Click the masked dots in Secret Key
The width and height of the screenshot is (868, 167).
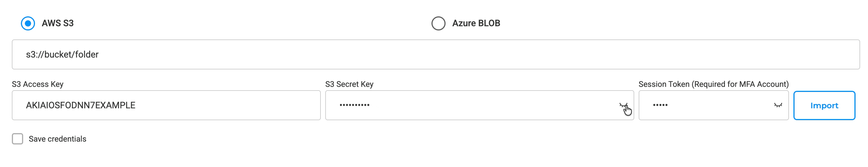(x=354, y=105)
